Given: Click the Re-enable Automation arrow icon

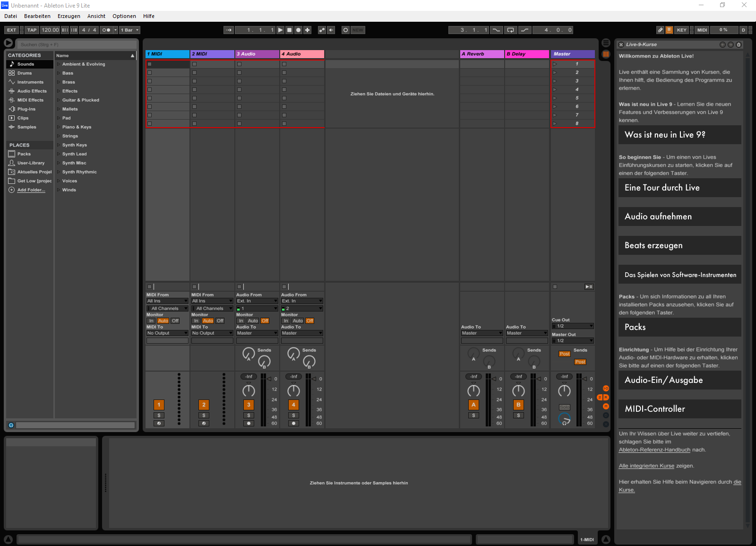Looking at the screenshot, I should point(331,30).
